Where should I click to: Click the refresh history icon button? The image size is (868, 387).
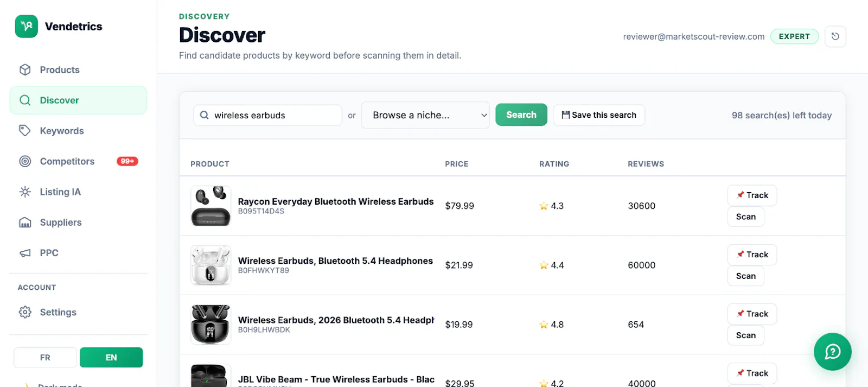tap(835, 36)
